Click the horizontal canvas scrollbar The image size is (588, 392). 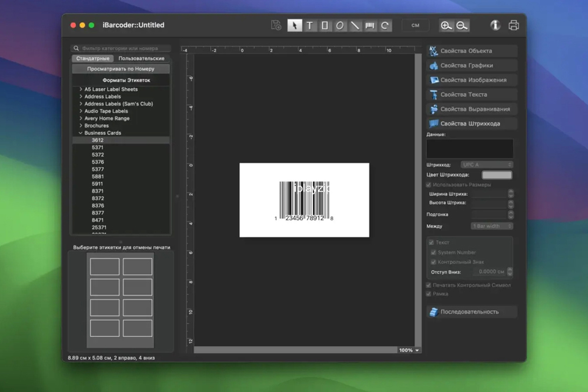tap(296, 350)
